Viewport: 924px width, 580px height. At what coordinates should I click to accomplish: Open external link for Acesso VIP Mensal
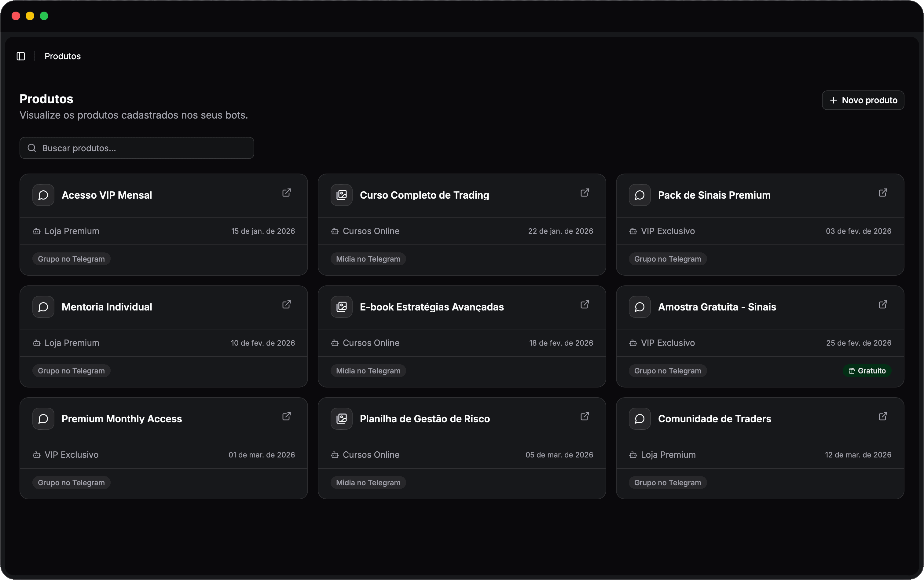[x=286, y=193]
